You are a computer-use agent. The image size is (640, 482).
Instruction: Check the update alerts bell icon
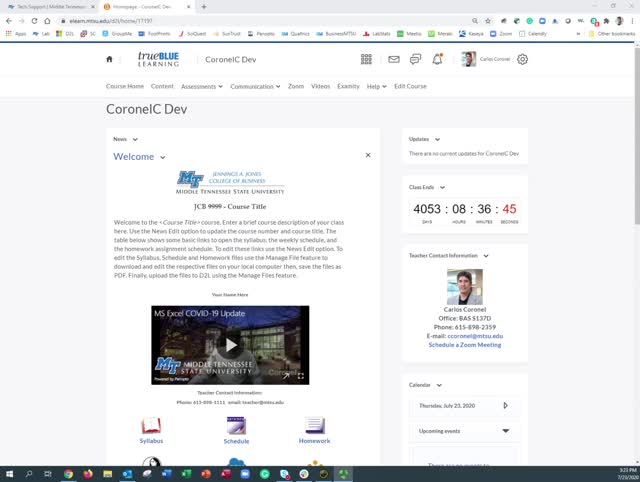(x=437, y=60)
